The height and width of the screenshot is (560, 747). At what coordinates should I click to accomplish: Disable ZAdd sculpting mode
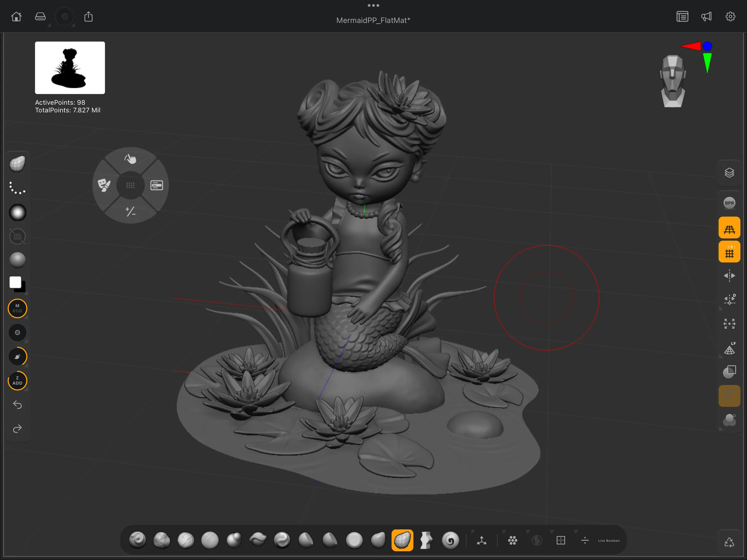point(17,381)
